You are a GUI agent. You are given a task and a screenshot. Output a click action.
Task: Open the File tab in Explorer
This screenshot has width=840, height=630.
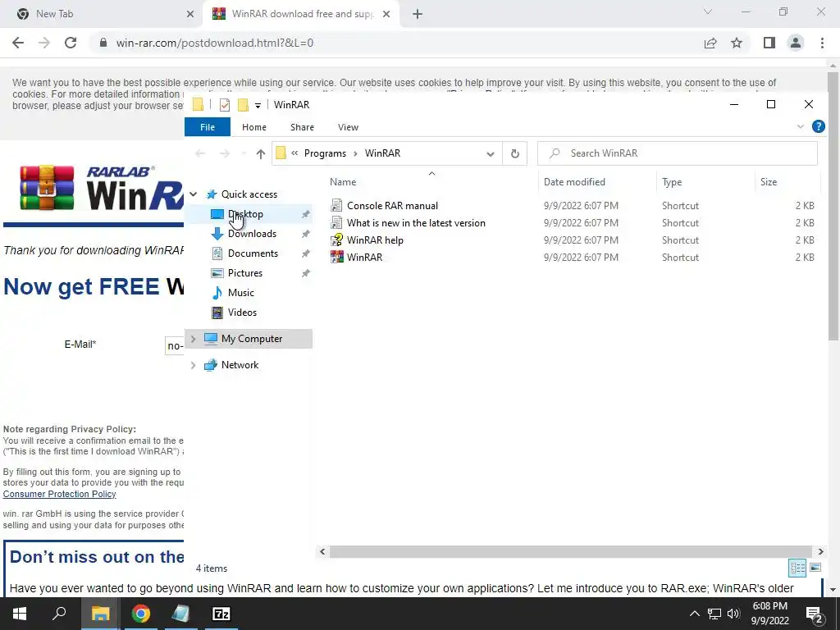pyautogui.click(x=208, y=127)
